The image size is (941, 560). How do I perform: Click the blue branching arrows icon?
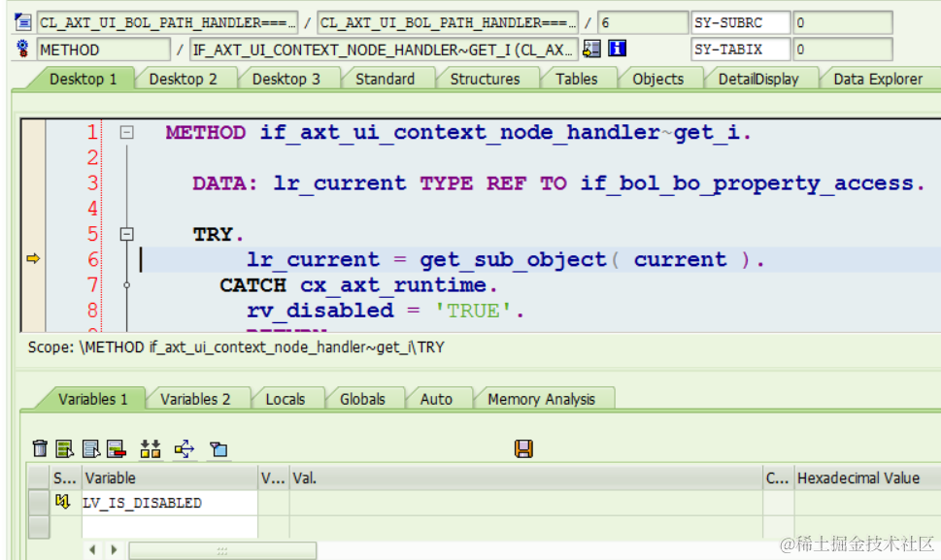tap(185, 448)
